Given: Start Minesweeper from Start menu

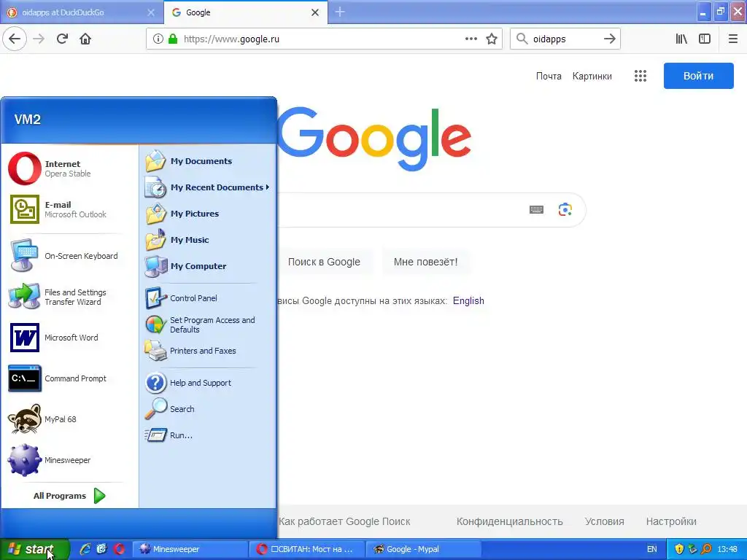Looking at the screenshot, I should pyautogui.click(x=69, y=460).
